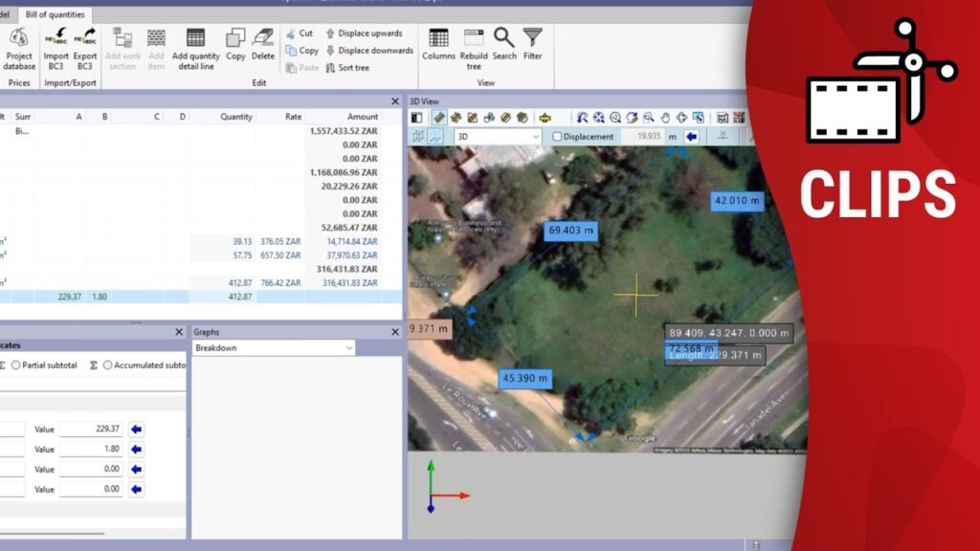Select Accumulated subtotal radio button
Image resolution: width=980 pixels, height=551 pixels.
(x=107, y=365)
